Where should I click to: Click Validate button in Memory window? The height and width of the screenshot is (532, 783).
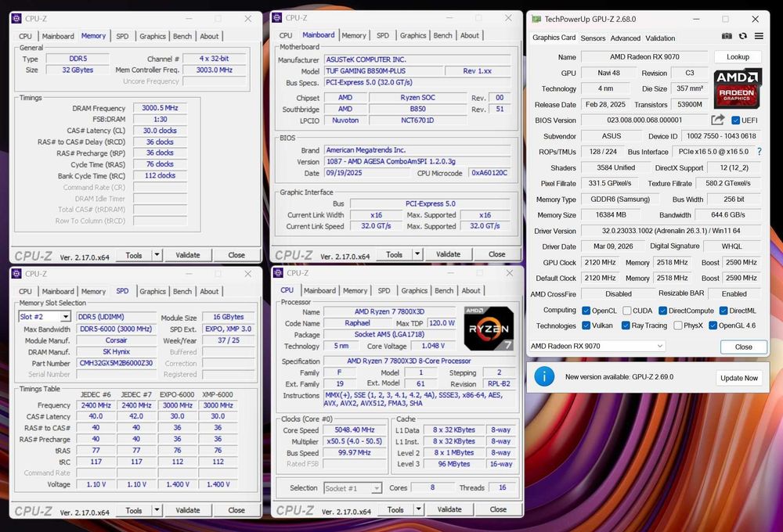tap(188, 255)
